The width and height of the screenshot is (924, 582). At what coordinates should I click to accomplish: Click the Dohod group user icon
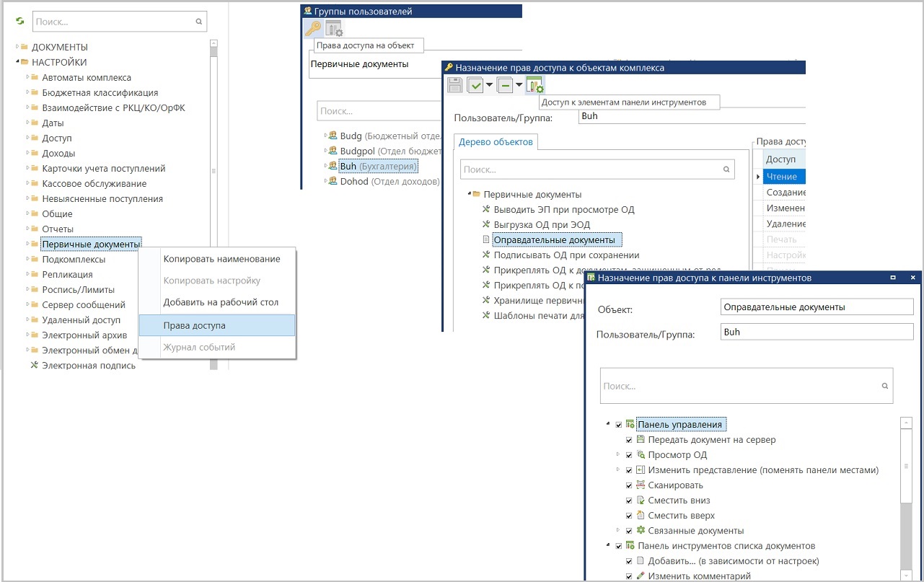coord(333,181)
